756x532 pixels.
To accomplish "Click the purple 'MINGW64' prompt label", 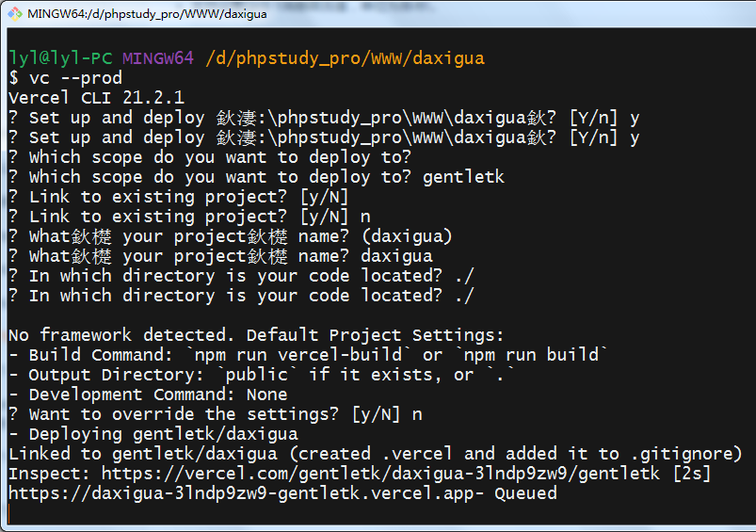I will pyautogui.click(x=158, y=57).
